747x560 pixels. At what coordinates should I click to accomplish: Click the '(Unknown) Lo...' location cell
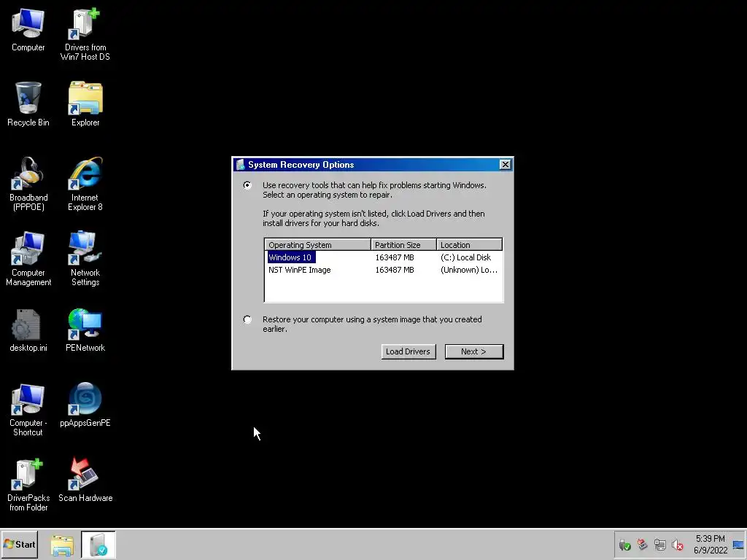[x=469, y=270]
